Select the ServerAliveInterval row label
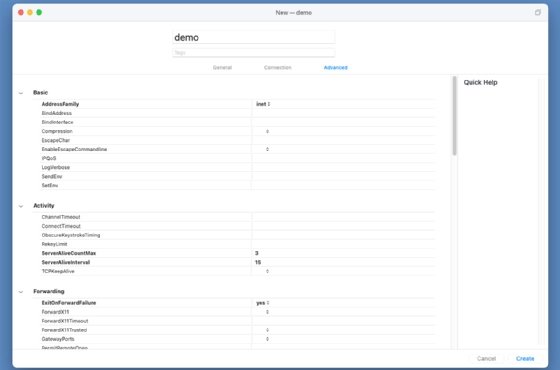 point(66,262)
